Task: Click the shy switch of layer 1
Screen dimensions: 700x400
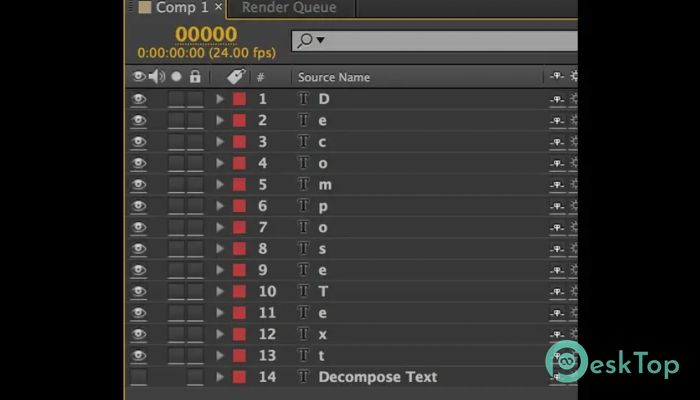Action: point(557,100)
